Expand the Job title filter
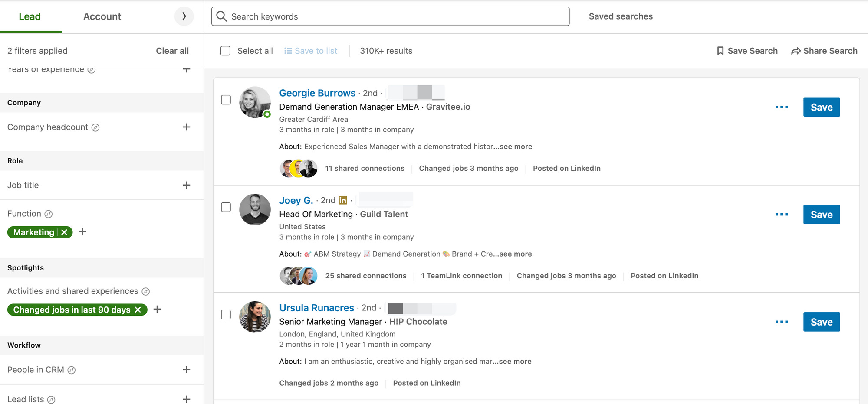 [187, 185]
